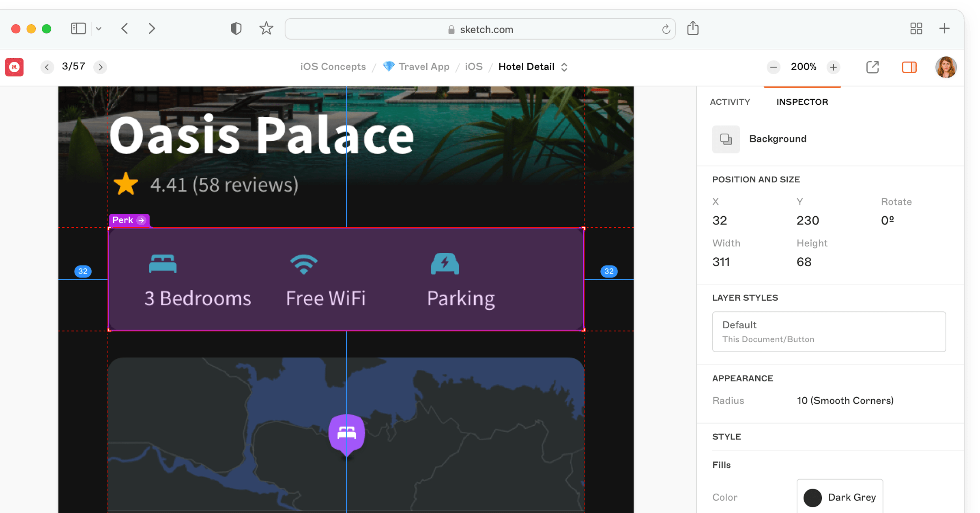The height and width of the screenshot is (513, 980).
Task: Expand the Hotel Detail artboard dropdown
Action: 564,67
